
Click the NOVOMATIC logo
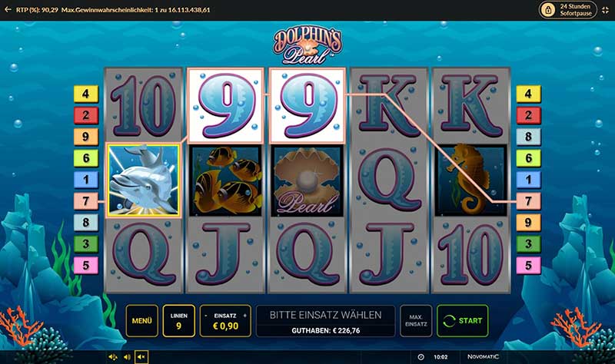(483, 356)
